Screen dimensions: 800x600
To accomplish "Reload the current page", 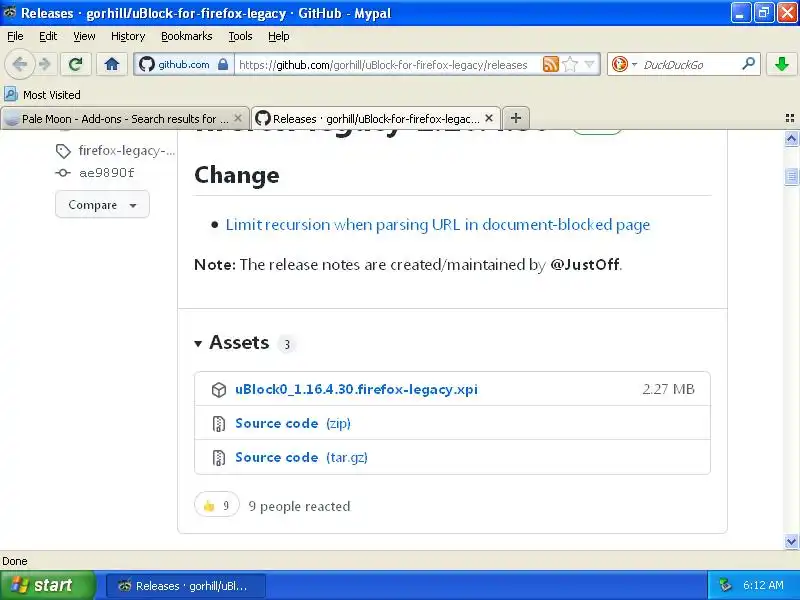I will click(76, 64).
